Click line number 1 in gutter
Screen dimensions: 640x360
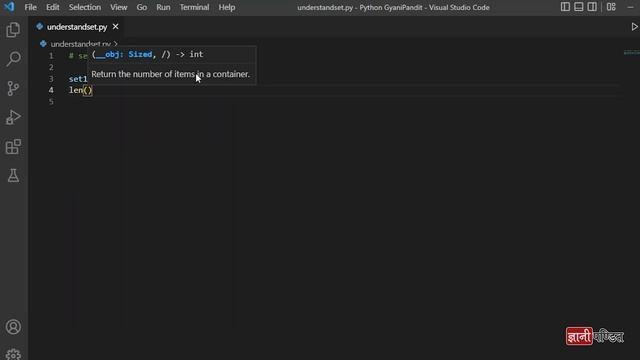(51, 56)
